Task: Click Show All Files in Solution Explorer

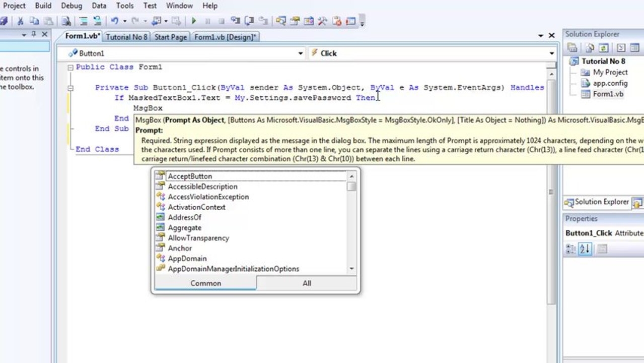Action: [x=590, y=48]
